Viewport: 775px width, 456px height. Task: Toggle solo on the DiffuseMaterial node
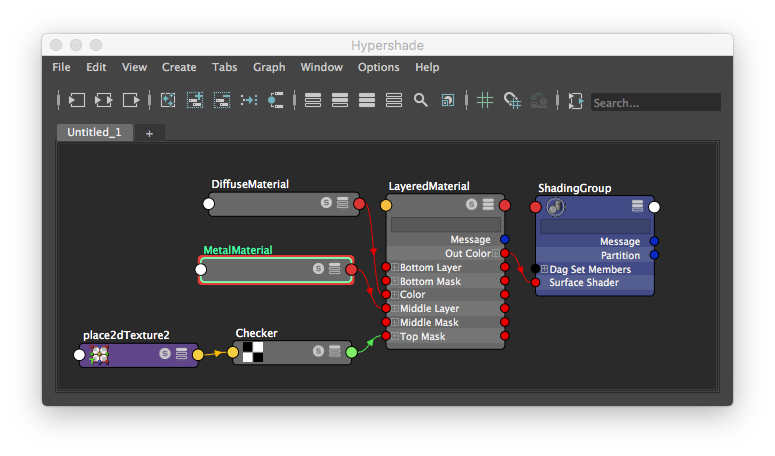tap(326, 203)
